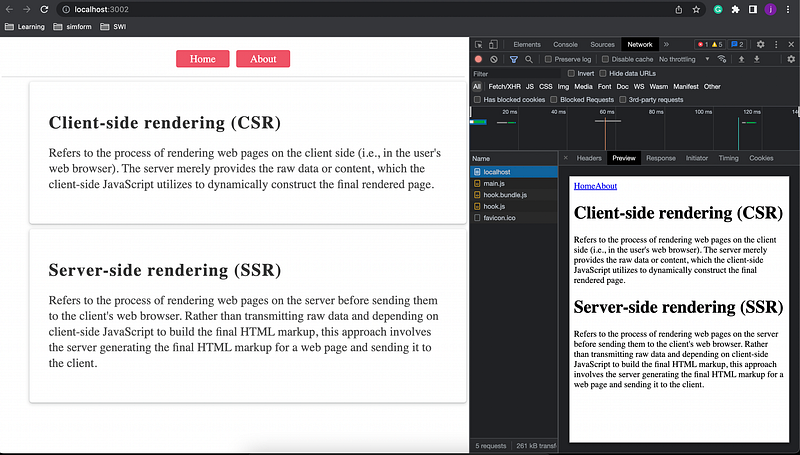Check Blocked Requests checkbox
The width and height of the screenshot is (800, 455).
[554, 99]
